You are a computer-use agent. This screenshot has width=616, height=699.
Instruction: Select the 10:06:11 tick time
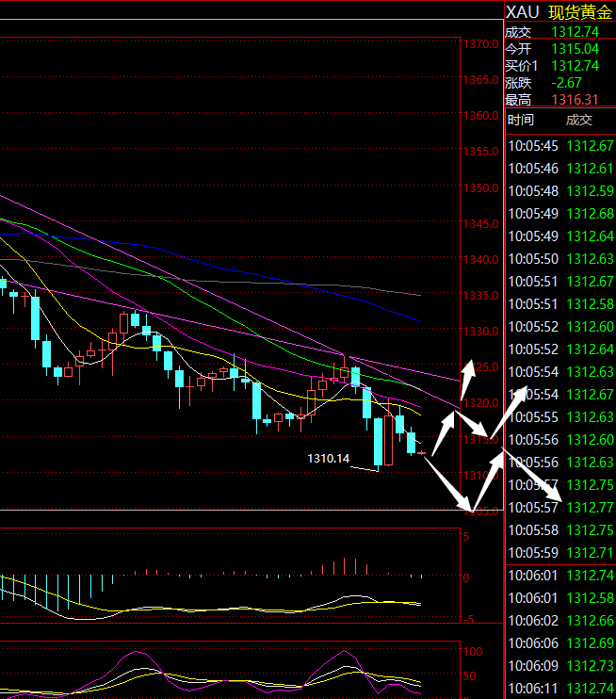tap(533, 689)
